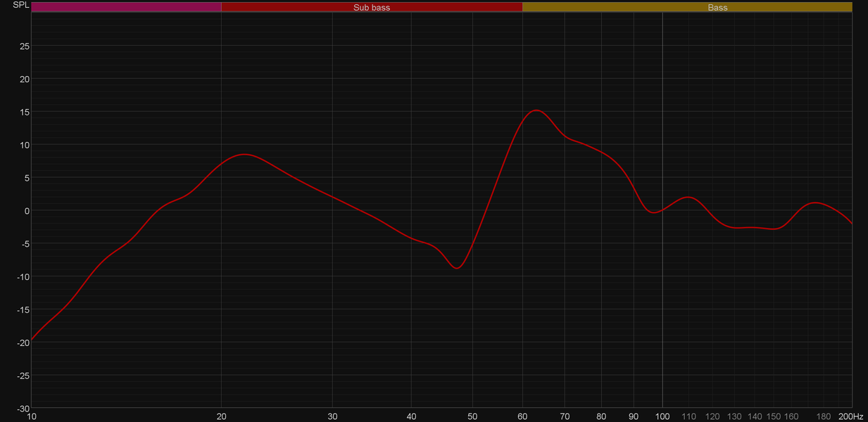Click the 25 dB SPL axis value
Screen dimensions: 868x422
(x=24, y=46)
